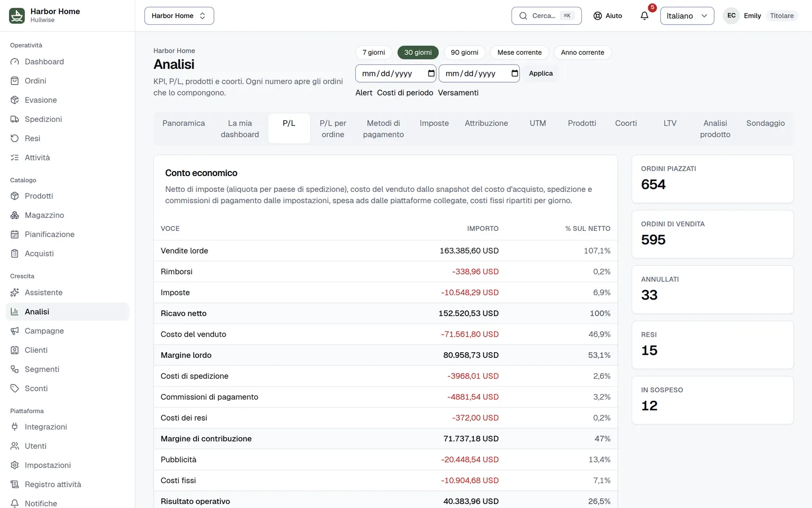Open Impostazioni via its gear icon

(x=15, y=465)
